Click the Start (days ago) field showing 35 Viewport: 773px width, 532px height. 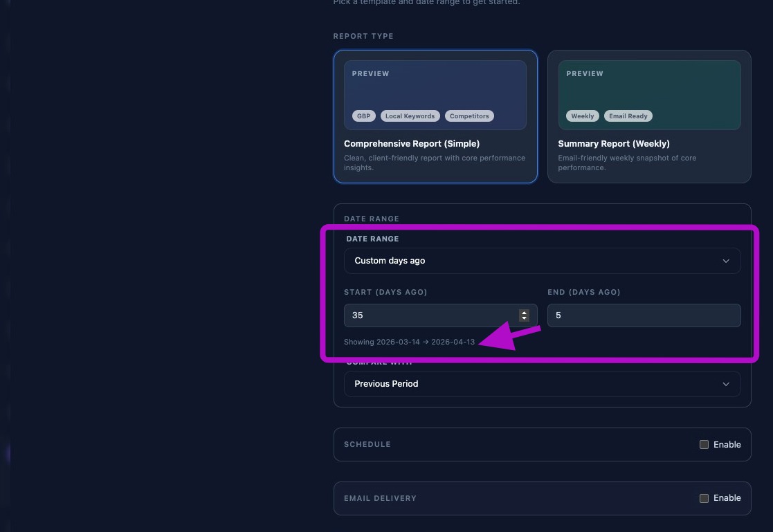click(440, 315)
